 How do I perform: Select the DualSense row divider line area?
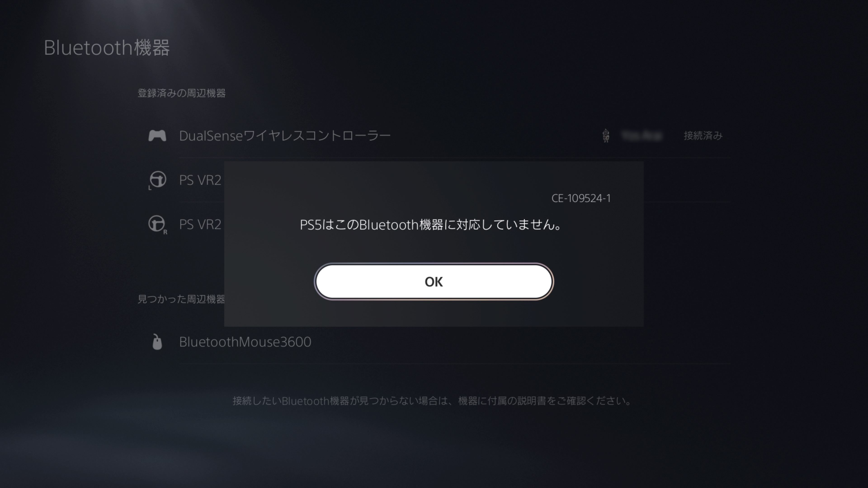[455, 157]
